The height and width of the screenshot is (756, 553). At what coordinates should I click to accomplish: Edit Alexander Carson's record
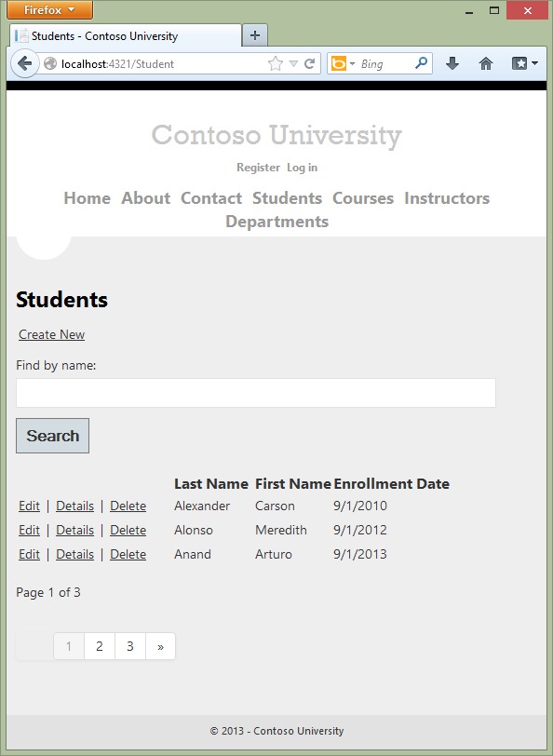pyautogui.click(x=29, y=506)
